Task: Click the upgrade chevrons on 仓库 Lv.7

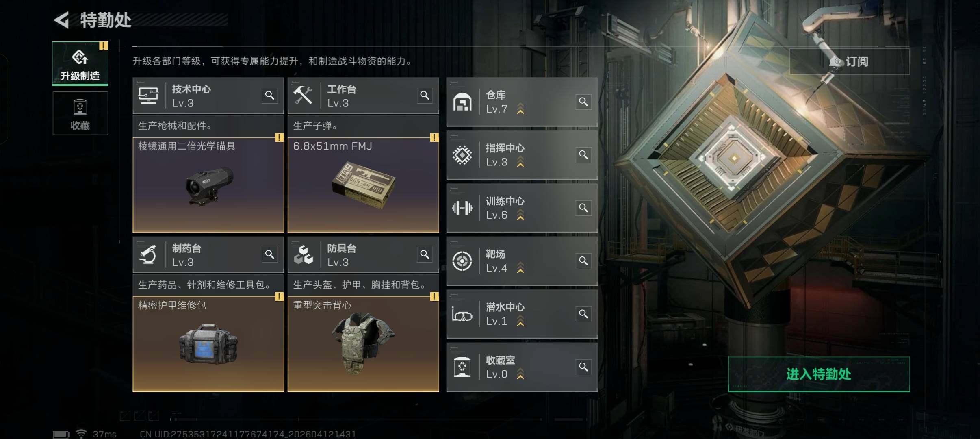Action: pyautogui.click(x=520, y=109)
